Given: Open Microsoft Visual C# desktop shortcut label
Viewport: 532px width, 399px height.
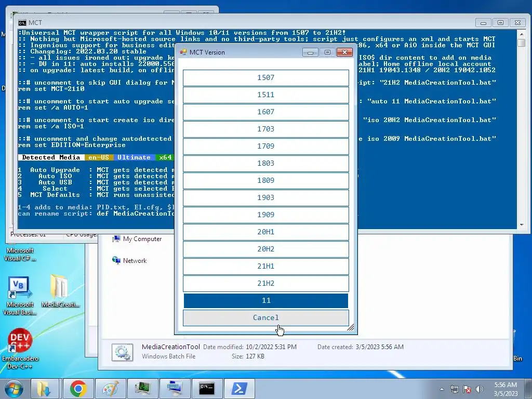Looking at the screenshot, I should coord(20,254).
